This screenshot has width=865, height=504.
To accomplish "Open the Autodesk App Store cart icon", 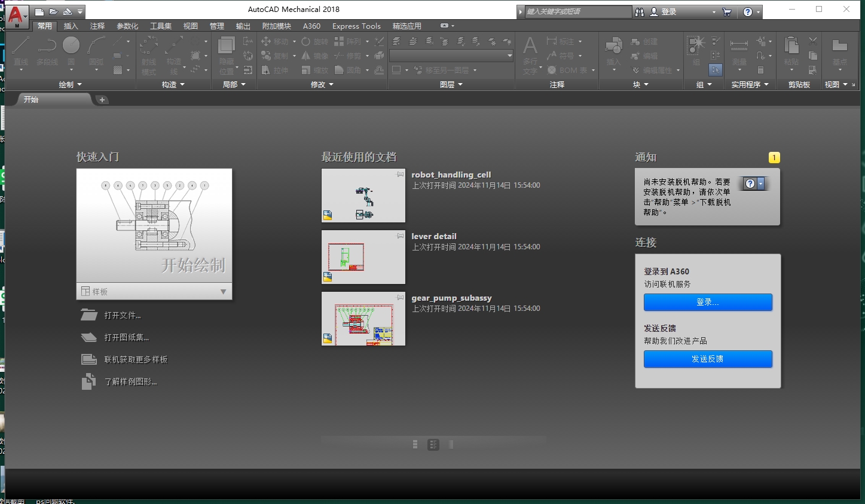I will tap(727, 11).
